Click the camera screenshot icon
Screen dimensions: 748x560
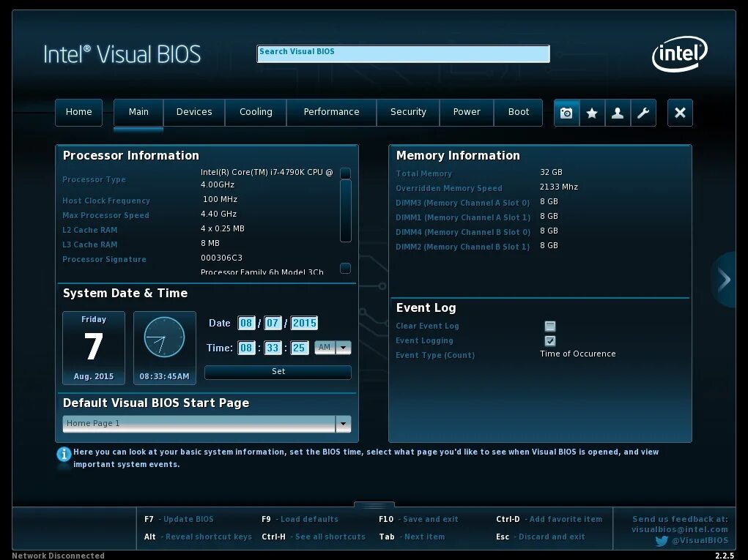click(567, 113)
